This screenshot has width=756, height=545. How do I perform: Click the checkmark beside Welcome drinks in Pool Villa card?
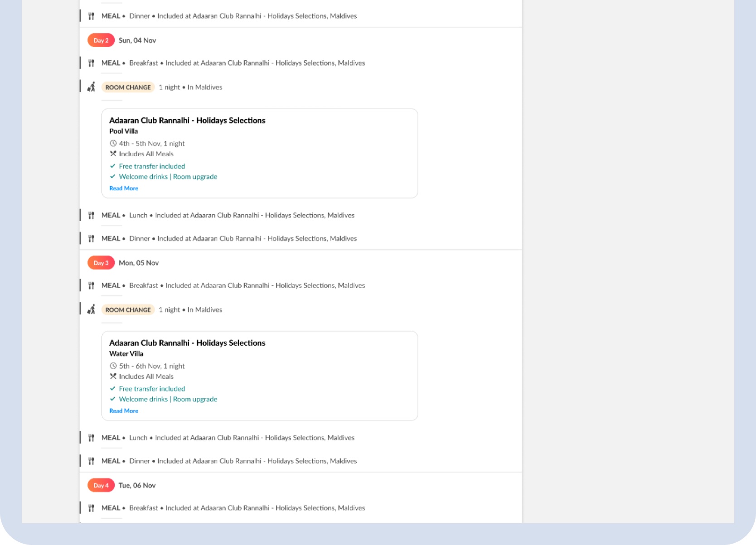point(113,177)
